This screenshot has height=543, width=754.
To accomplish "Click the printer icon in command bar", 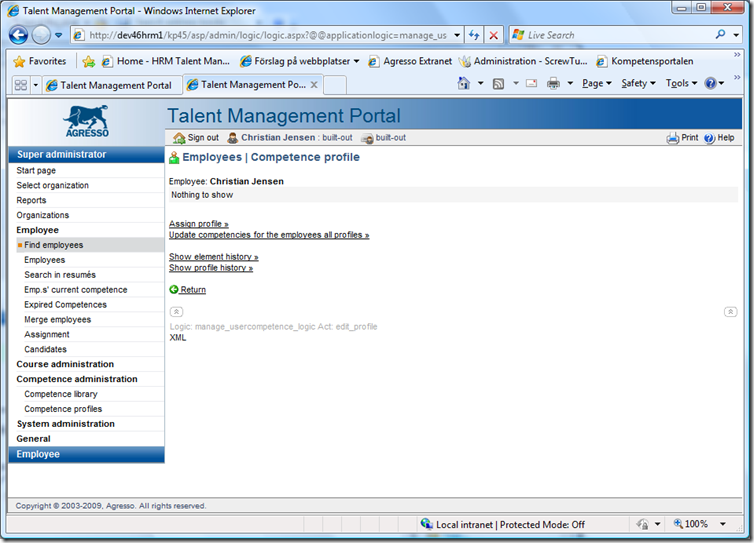I will coord(553,84).
